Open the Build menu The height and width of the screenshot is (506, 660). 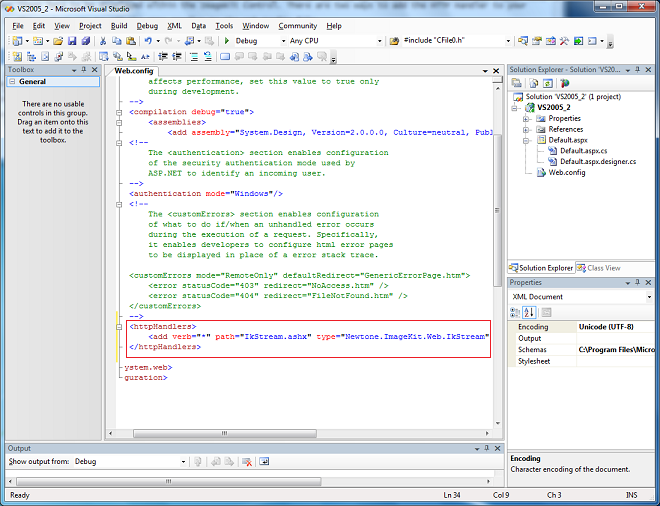point(119,26)
